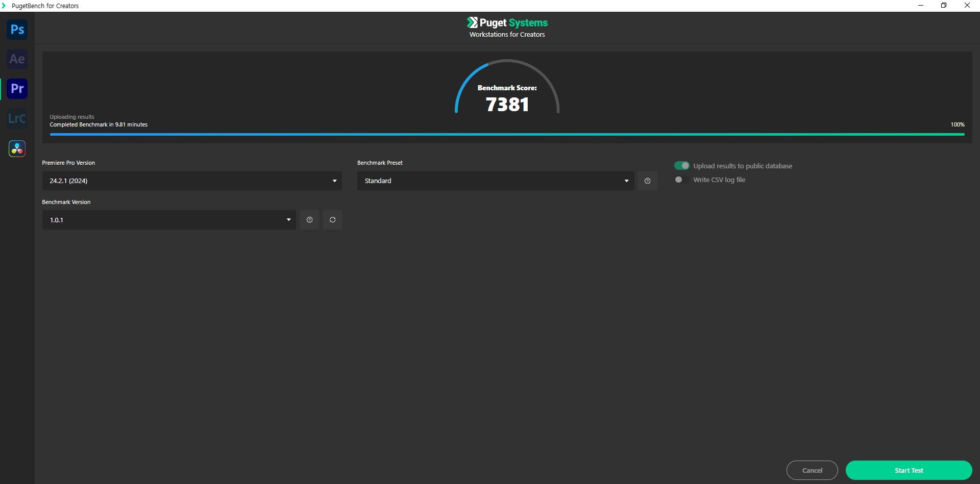This screenshot has height=484, width=980.
Task: Enable Write CSV log file
Action: click(681, 180)
